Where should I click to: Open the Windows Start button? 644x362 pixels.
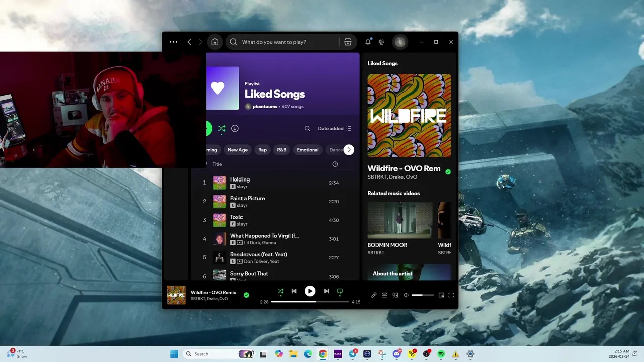(x=174, y=354)
